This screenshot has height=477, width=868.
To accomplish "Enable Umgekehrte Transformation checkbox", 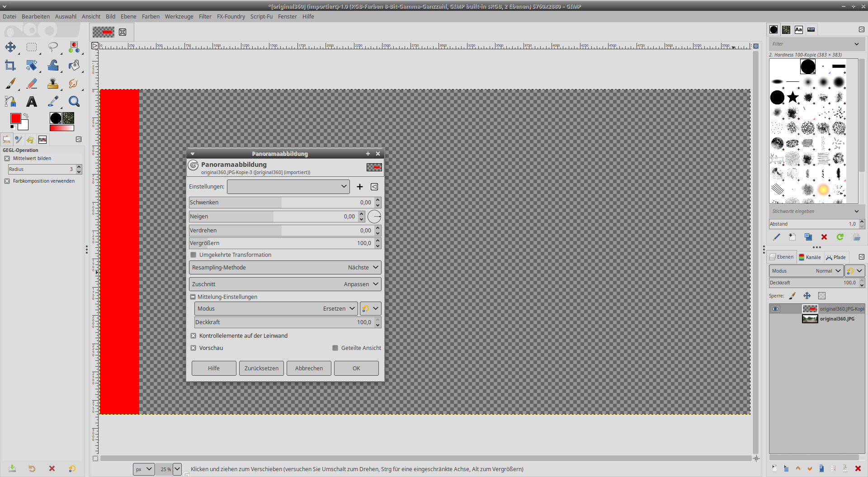I will 193,255.
